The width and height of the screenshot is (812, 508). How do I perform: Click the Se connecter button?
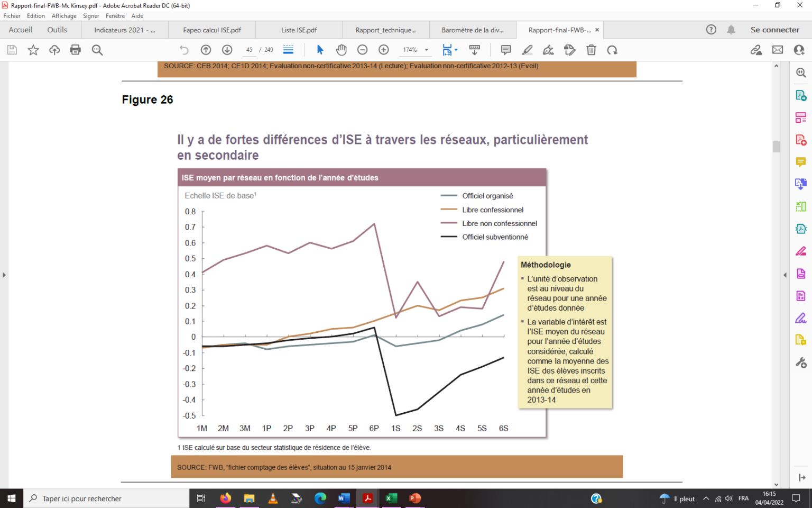click(774, 30)
